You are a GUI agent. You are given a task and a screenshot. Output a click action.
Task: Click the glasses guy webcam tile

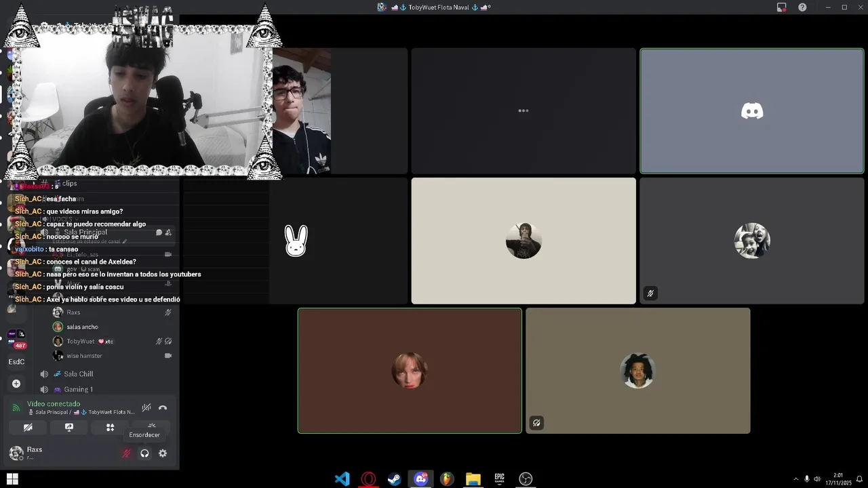click(x=302, y=111)
